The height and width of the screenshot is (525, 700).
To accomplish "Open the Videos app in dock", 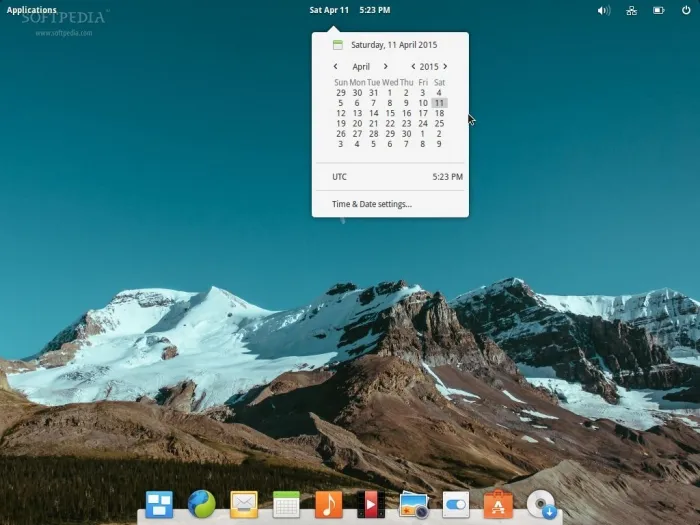I will (x=371, y=504).
